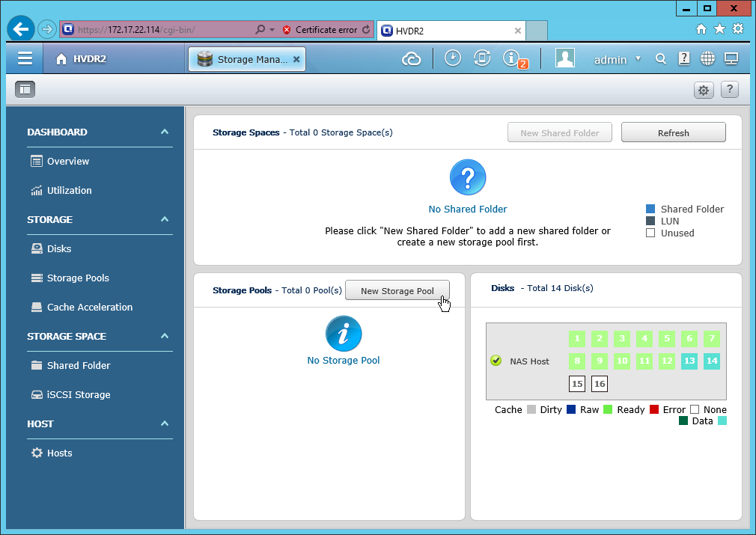Open Utilization in the sidebar
This screenshot has width=756, height=535.
[61, 190]
